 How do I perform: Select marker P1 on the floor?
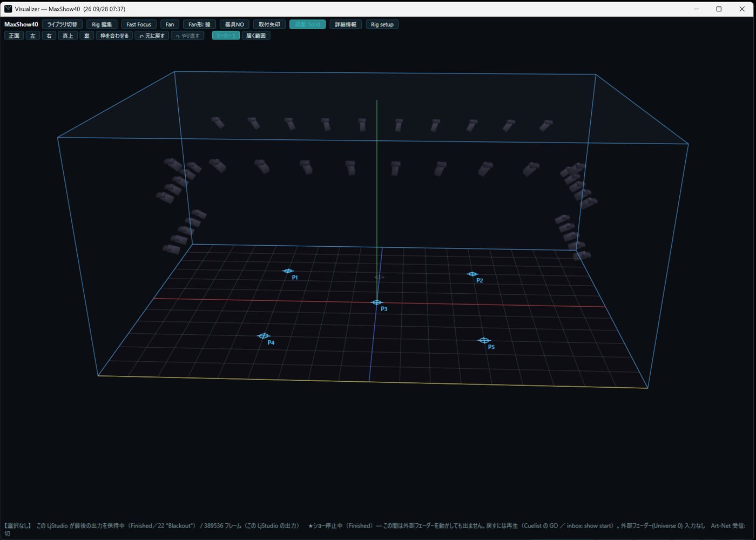pyautogui.click(x=288, y=271)
